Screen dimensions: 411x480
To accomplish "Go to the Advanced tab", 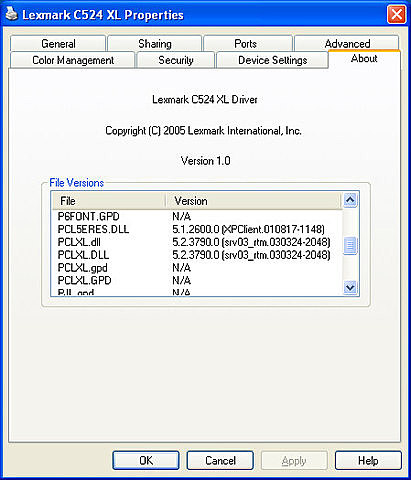I will pos(347,43).
